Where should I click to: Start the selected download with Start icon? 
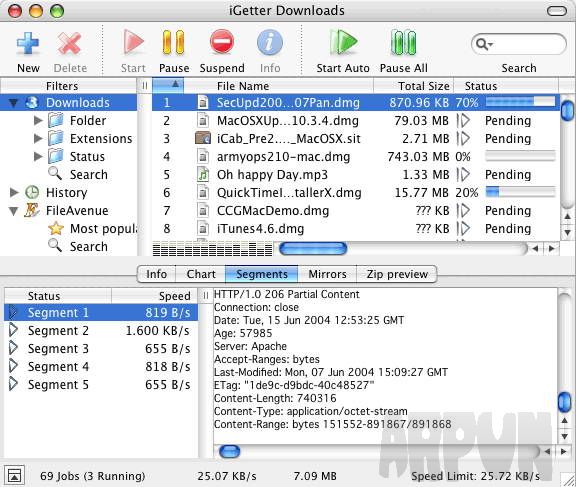pyautogui.click(x=133, y=42)
